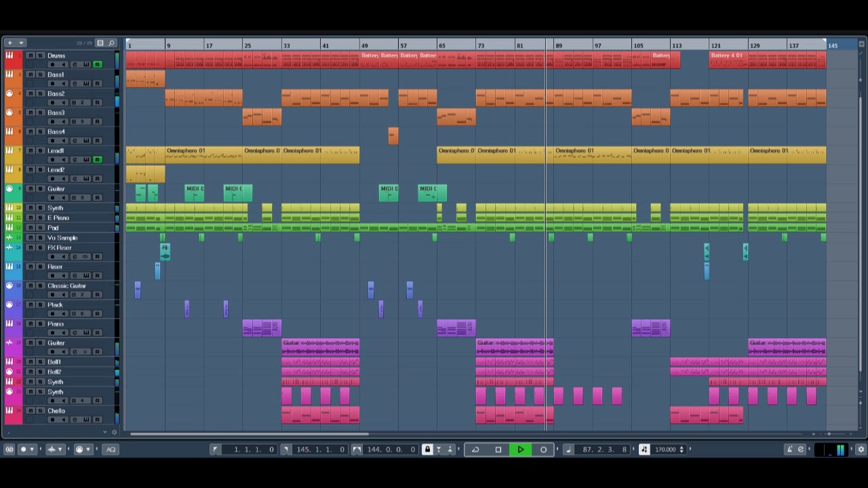Click the tempo track activation icon
Screen dimensions: 868x488
[x=644, y=449]
